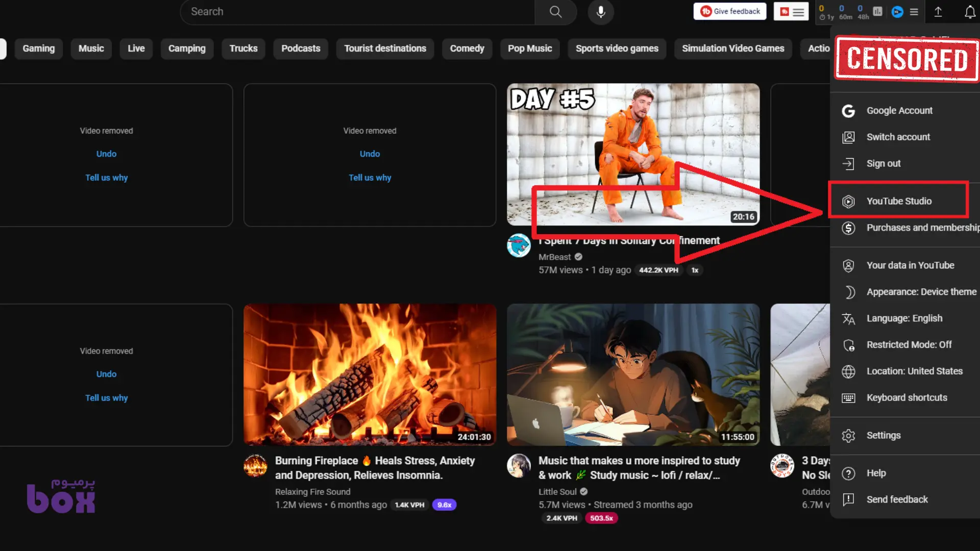This screenshot has width=980, height=551.
Task: Open the hamburger menu beside the blue icon
Action: point(914,12)
